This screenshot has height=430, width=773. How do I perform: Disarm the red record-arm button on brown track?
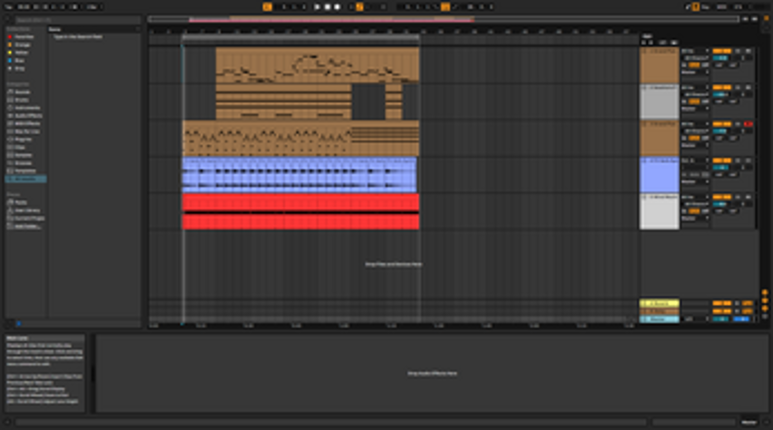tap(748, 124)
